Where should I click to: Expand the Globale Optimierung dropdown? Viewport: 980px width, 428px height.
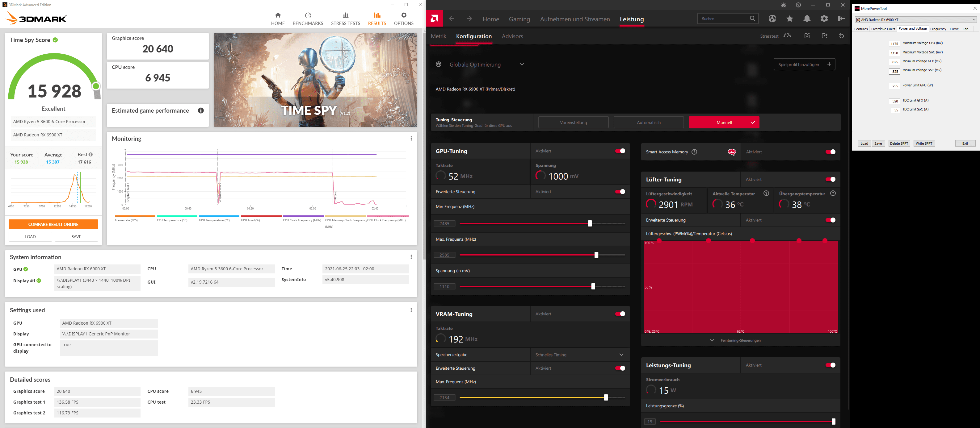coord(522,64)
